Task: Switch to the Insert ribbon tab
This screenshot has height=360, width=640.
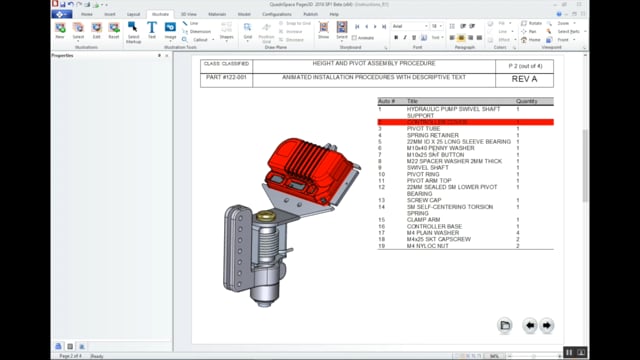Action: (x=110, y=14)
